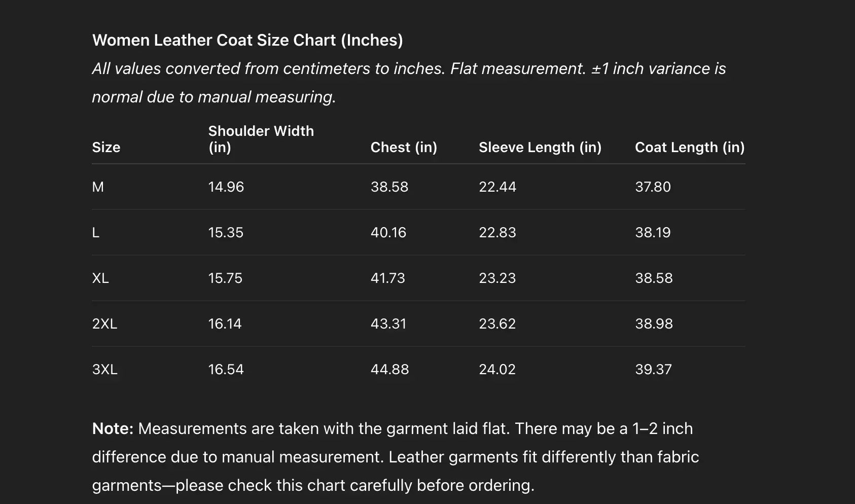855x504 pixels.
Task: Click the 16.14 shoulder width for 2XL
Action: 225,323
